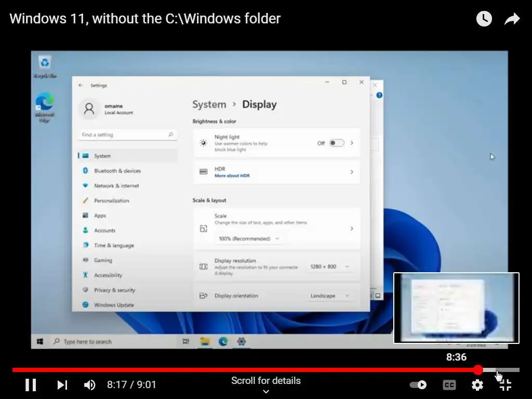Viewport: 532px width, 399px height.
Task: Pause the video playback
Action: pos(31,385)
